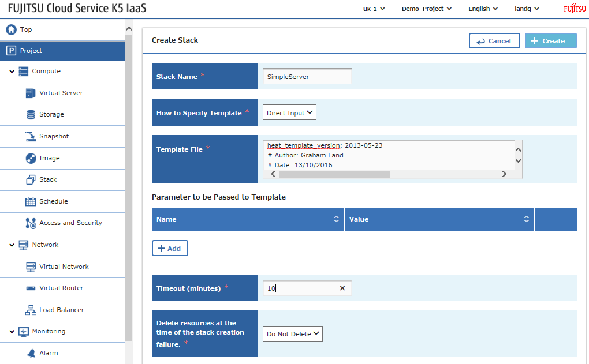Clear the Timeout field with X
Viewport: 589px width, 364px height.
342,288
